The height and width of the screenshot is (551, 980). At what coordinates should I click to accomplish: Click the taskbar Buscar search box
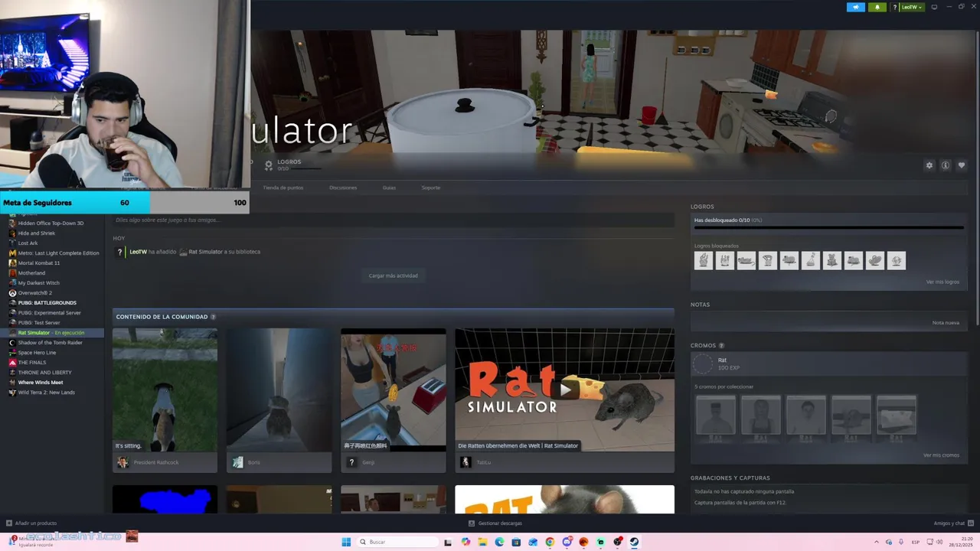[x=397, y=542]
